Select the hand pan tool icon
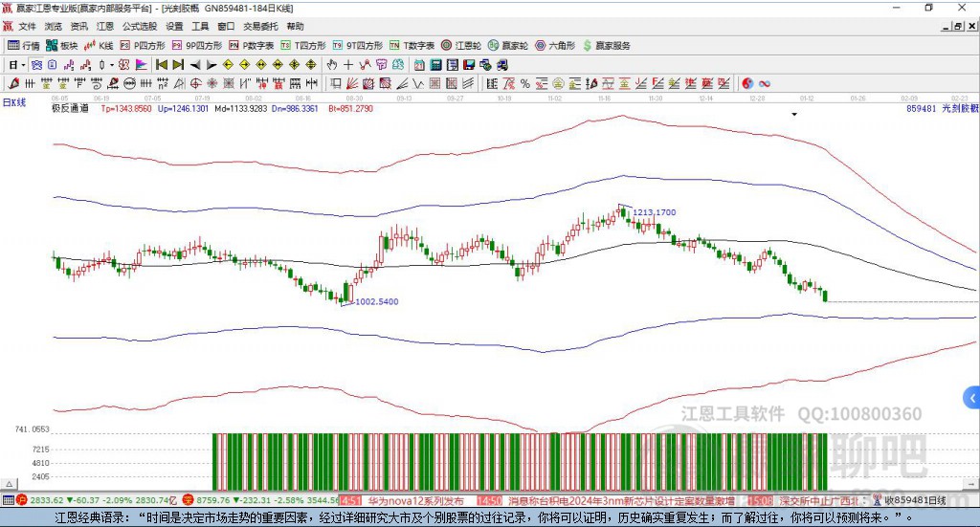This screenshot has width=980, height=527. [x=332, y=64]
